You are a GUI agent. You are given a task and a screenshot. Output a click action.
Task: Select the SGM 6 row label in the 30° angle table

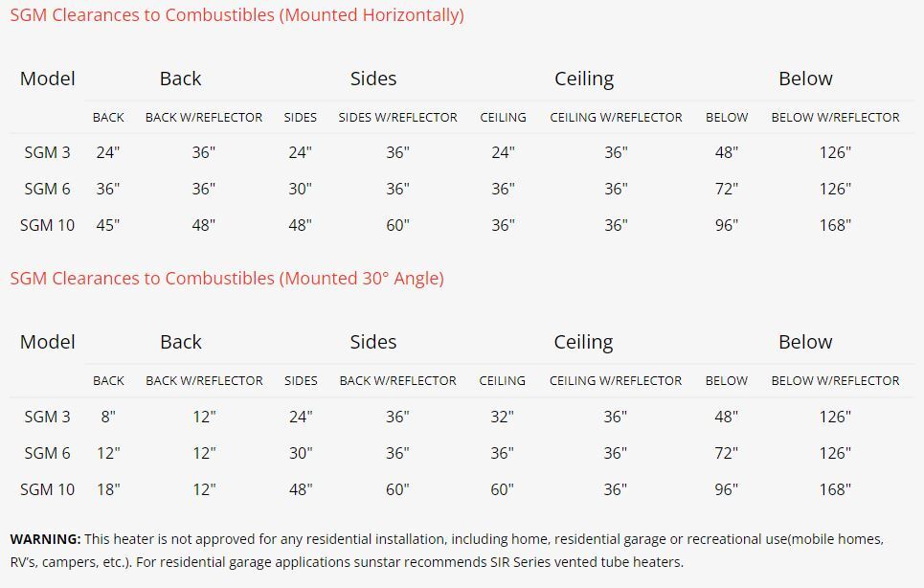pyautogui.click(x=47, y=453)
